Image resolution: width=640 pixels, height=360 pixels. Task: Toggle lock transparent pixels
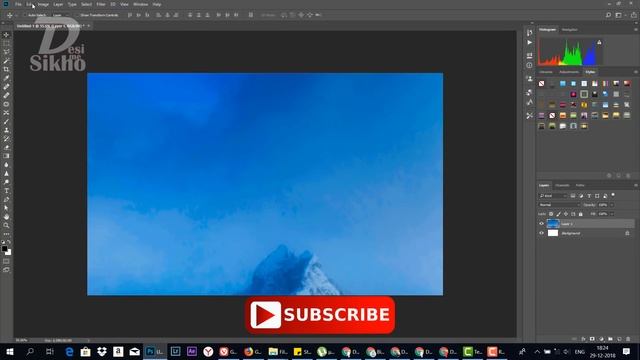(x=551, y=214)
